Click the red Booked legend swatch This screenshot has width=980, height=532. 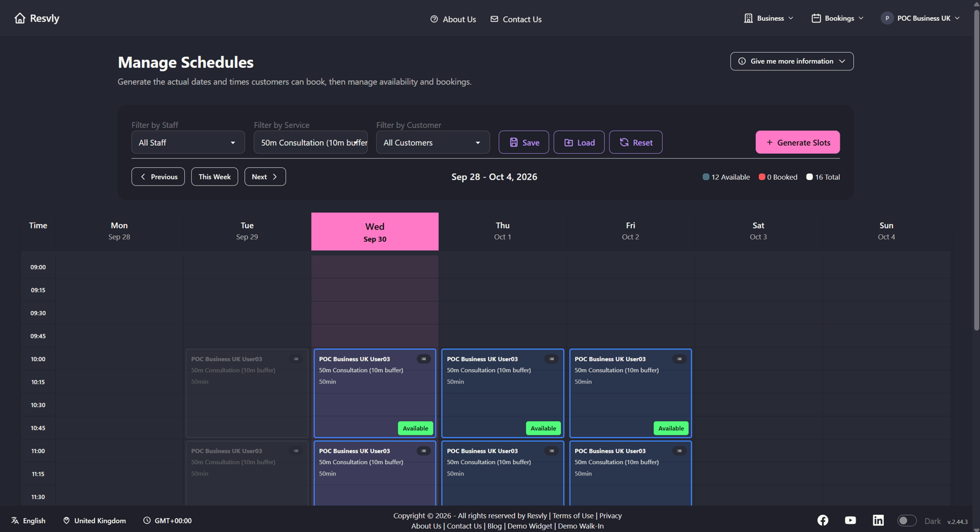pos(762,177)
